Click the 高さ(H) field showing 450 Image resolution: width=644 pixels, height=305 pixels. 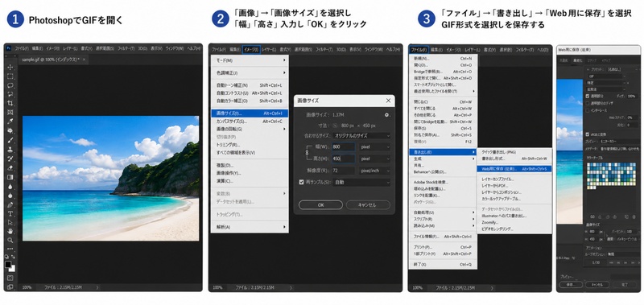point(344,159)
